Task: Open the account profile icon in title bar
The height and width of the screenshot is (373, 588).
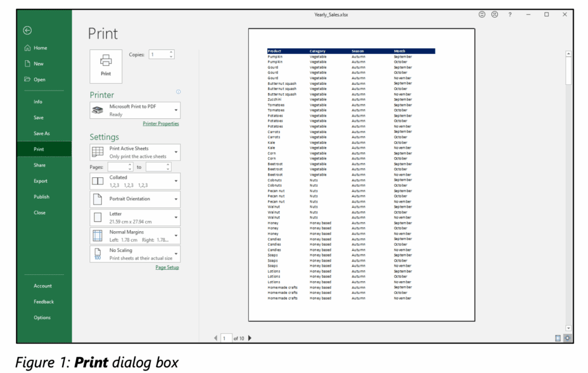Action: point(494,14)
